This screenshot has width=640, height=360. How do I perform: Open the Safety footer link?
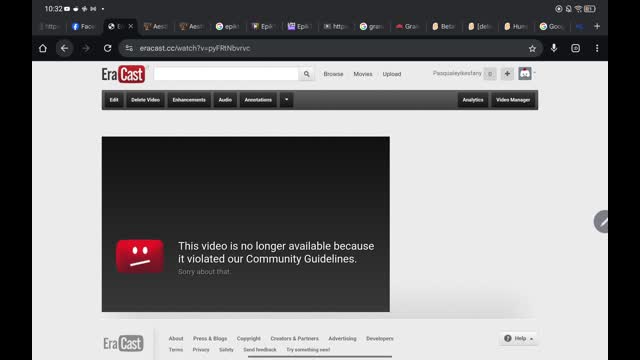(226, 350)
